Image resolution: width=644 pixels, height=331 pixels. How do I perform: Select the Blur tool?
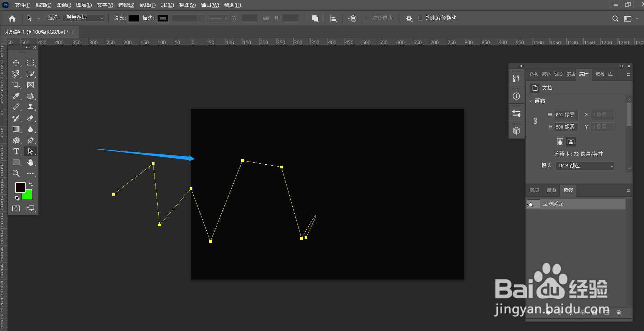point(31,129)
